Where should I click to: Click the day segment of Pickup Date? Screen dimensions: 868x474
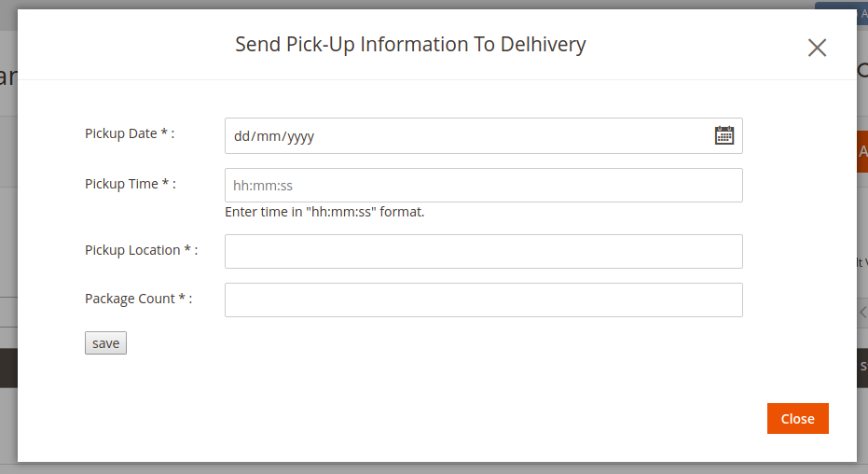(x=241, y=136)
